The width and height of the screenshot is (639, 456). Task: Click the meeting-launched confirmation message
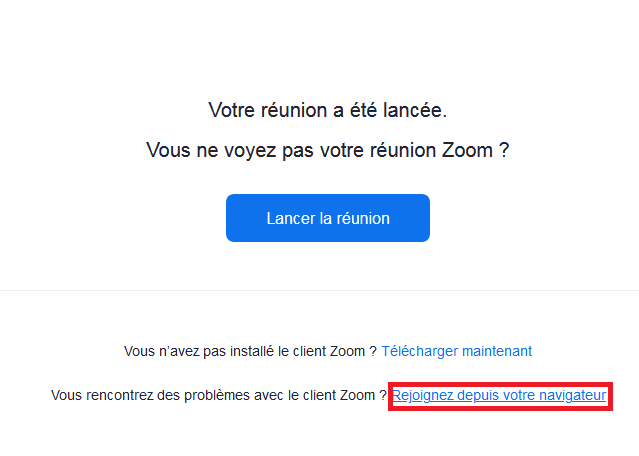click(x=327, y=109)
